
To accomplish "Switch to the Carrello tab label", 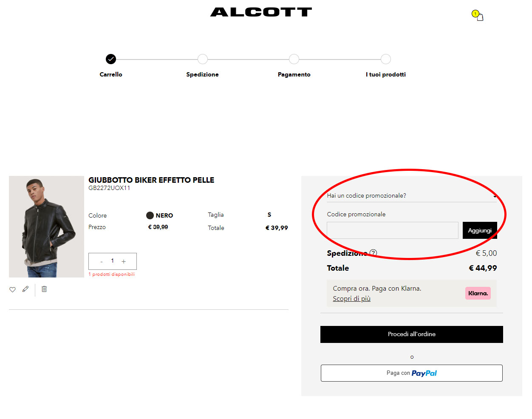I will [x=110, y=74].
